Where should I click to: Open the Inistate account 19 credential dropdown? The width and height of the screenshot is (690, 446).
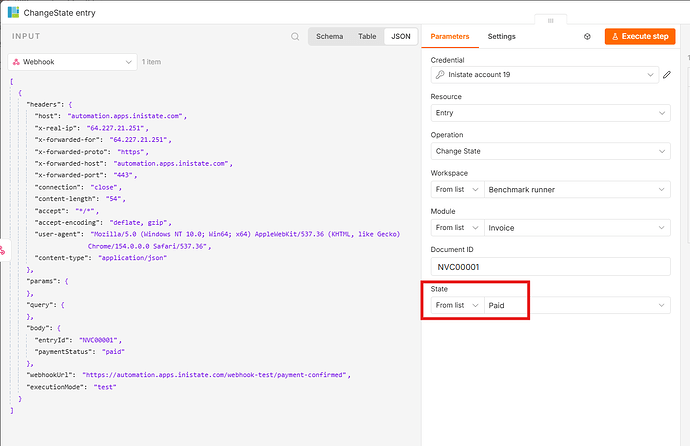click(x=544, y=75)
